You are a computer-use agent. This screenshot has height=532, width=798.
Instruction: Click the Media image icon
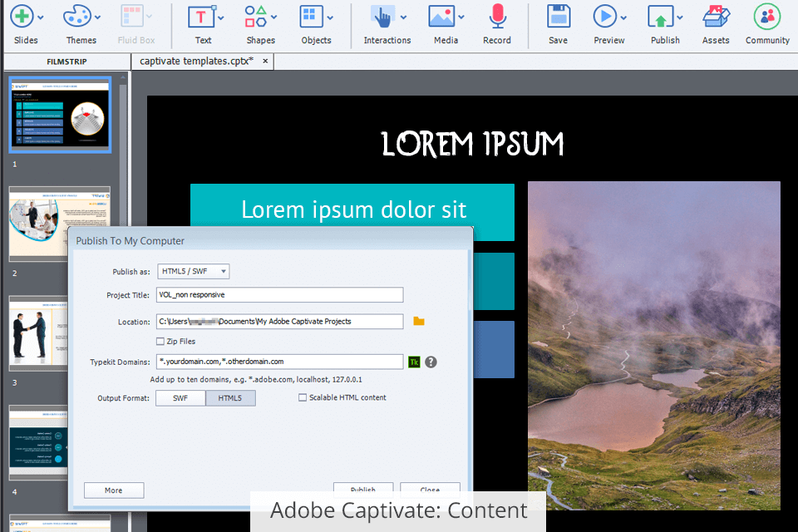[441, 17]
